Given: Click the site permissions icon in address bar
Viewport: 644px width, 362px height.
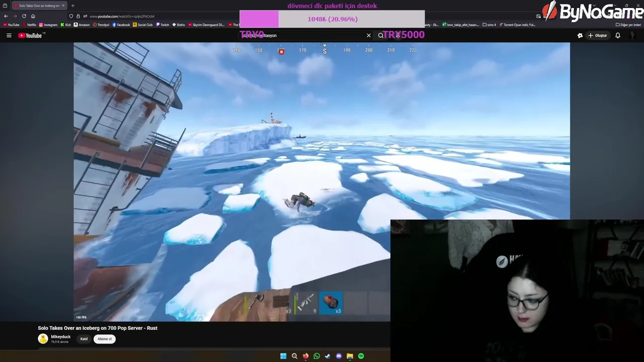Looking at the screenshot, I should tap(85, 16).
